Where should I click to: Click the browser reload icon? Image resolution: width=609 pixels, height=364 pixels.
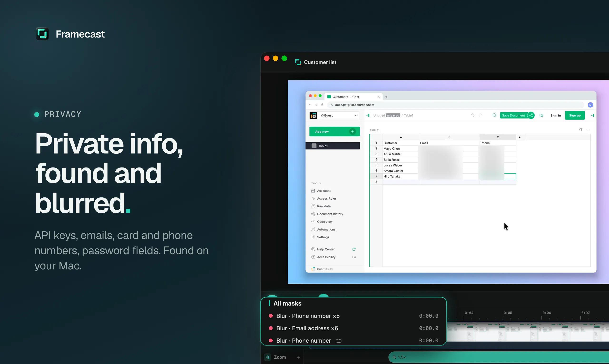click(322, 105)
